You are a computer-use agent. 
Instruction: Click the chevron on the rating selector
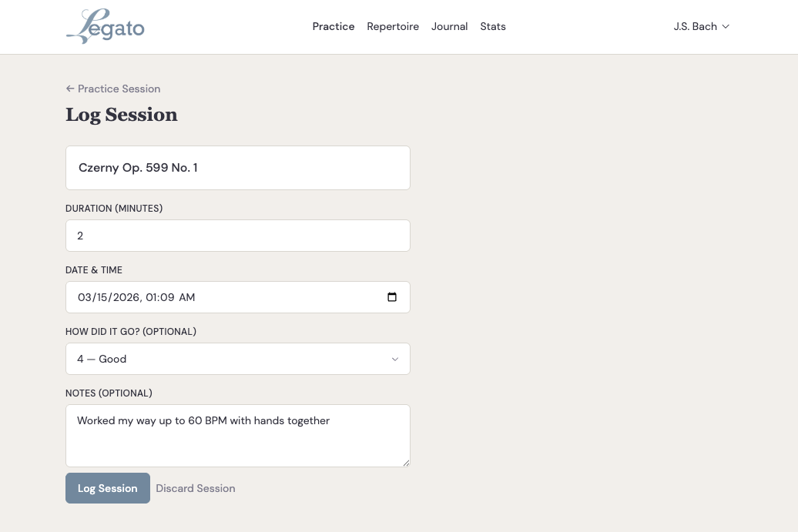(x=395, y=359)
